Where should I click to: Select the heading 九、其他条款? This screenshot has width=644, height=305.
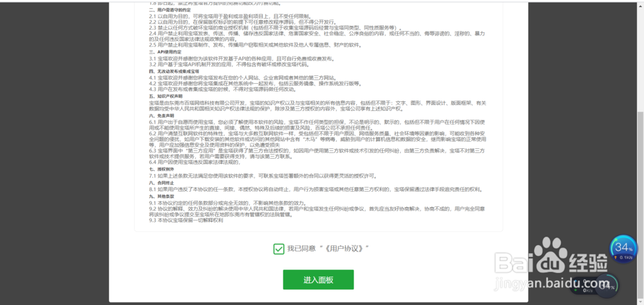[x=162, y=196]
